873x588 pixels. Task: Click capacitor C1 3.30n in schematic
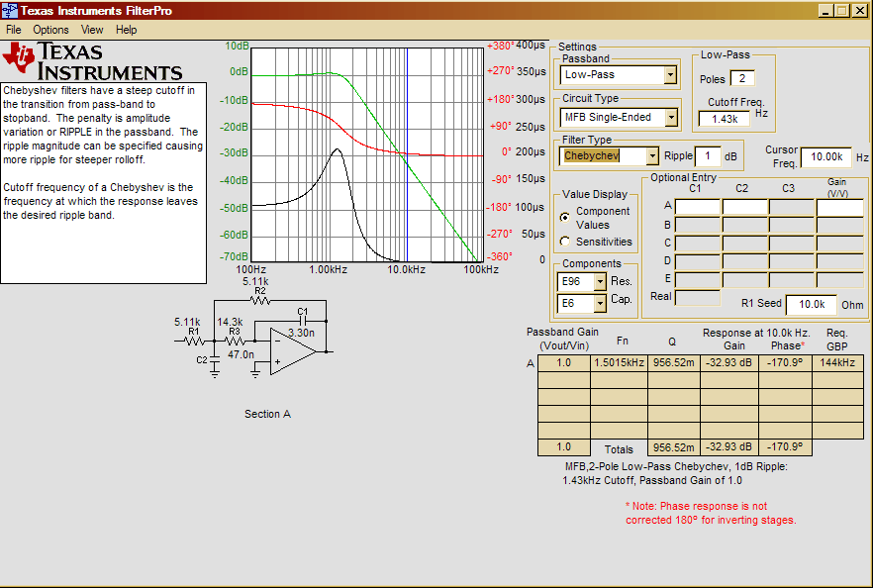tap(303, 321)
